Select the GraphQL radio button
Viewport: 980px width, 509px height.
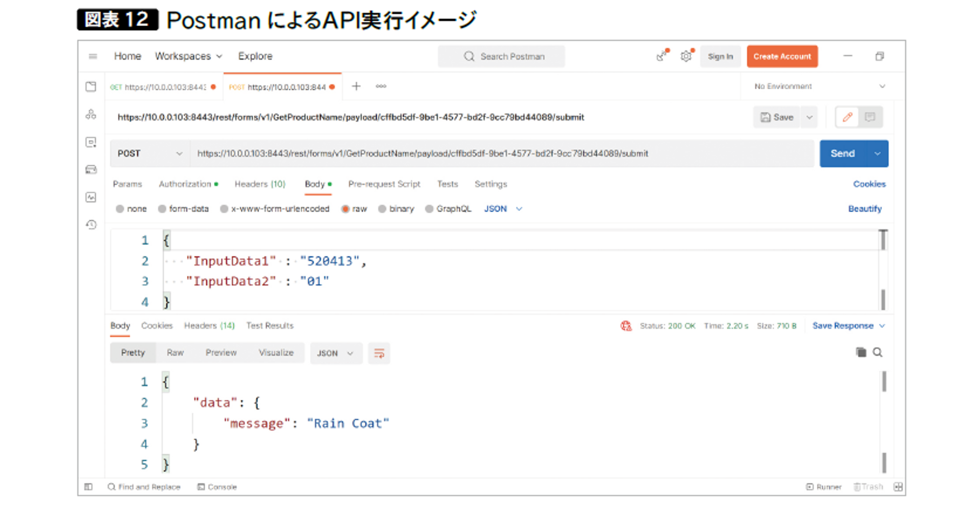tap(429, 209)
